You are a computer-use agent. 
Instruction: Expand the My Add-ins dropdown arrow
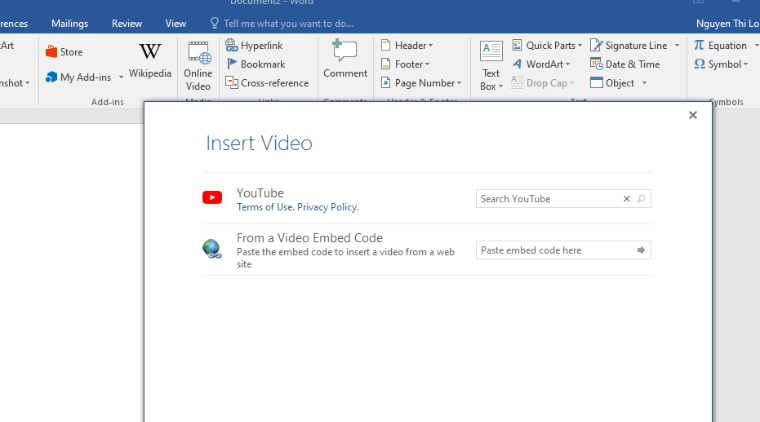tap(121, 77)
